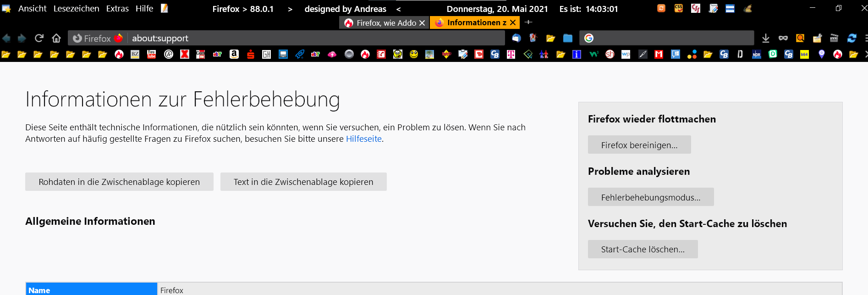
Task: Click the Firefox identity label in the URL bar
Action: (x=98, y=38)
